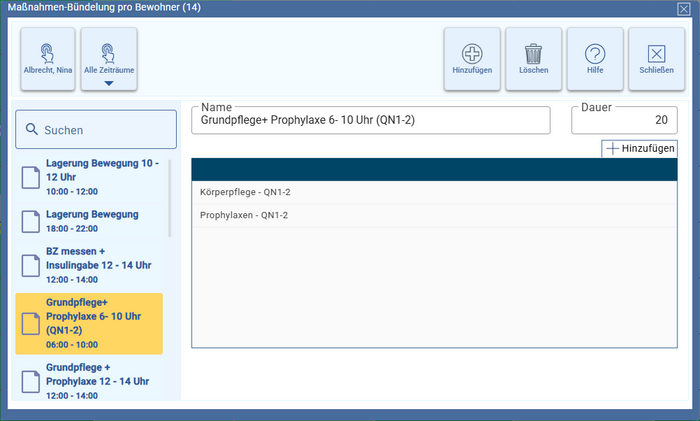Click the Hinzufügen plus icon in toolbar
Screen dimensions: 700x421
[x=472, y=58]
